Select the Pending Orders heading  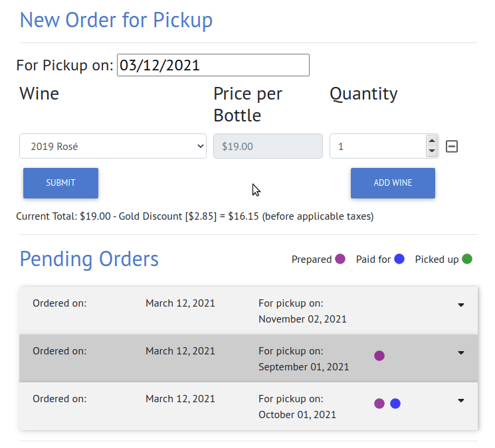pos(89,259)
